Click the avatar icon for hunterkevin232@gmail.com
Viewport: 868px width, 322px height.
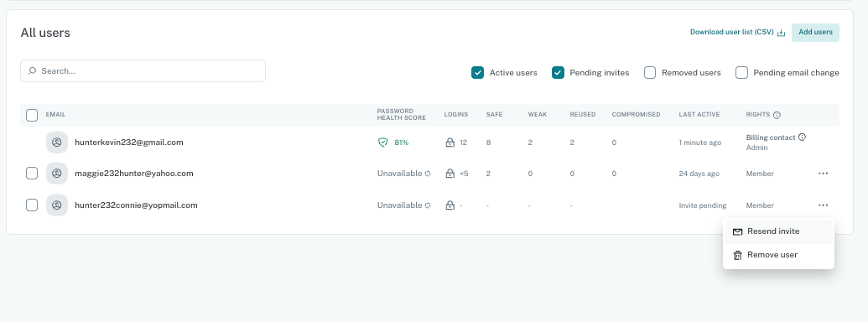(56, 143)
